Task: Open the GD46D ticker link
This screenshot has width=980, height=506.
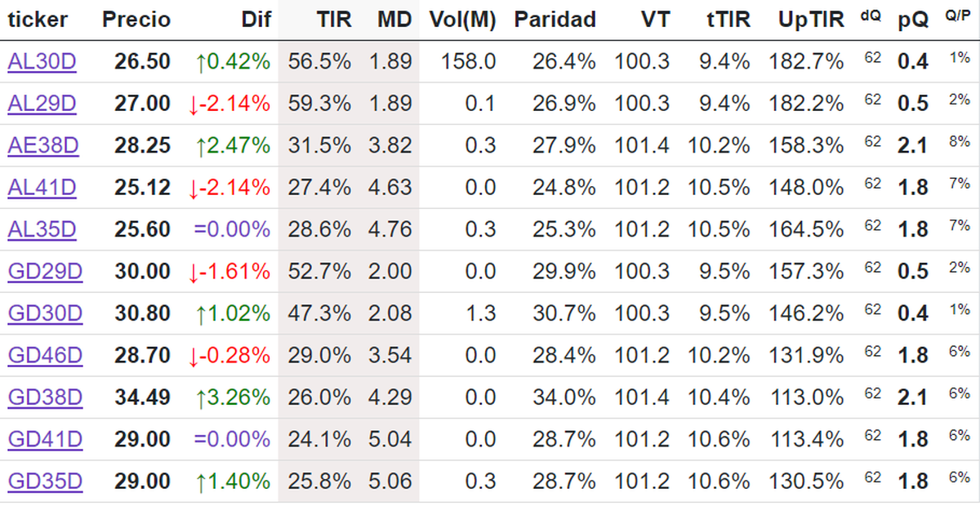Action: click(45, 356)
